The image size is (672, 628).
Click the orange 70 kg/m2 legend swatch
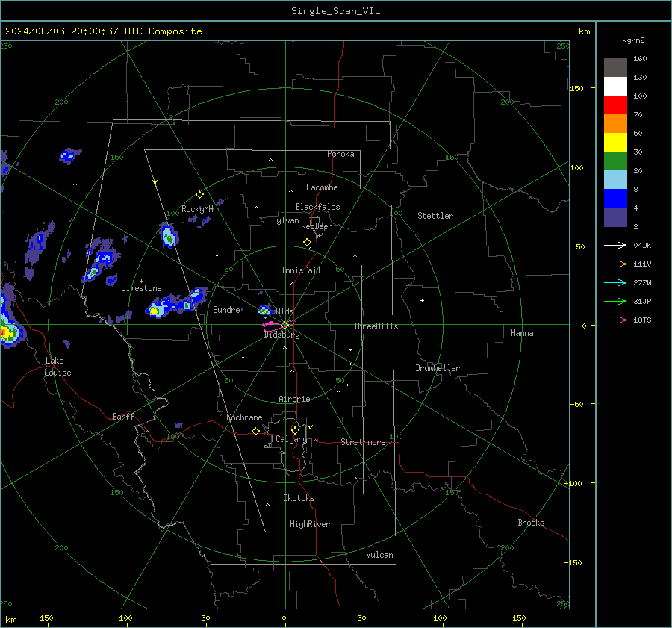(615, 123)
